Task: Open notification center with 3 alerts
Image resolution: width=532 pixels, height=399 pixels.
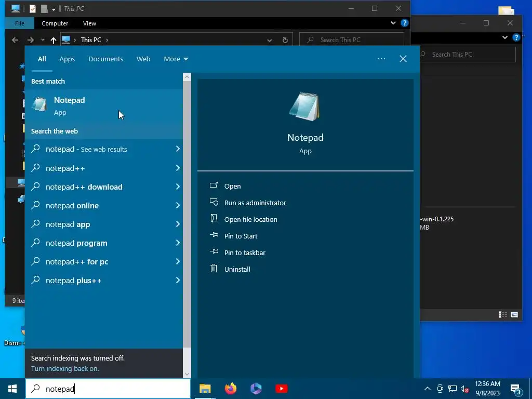Action: tap(515, 390)
